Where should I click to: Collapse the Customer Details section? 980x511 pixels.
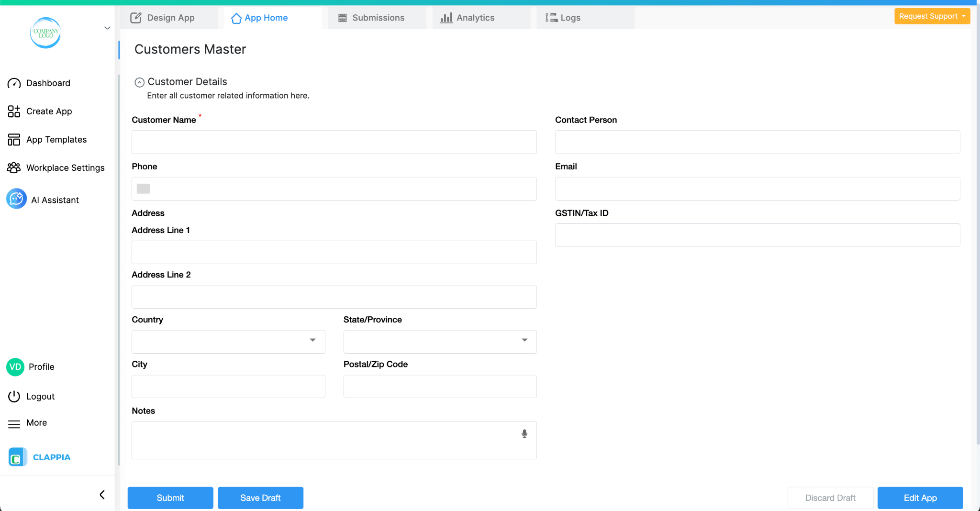(x=139, y=82)
